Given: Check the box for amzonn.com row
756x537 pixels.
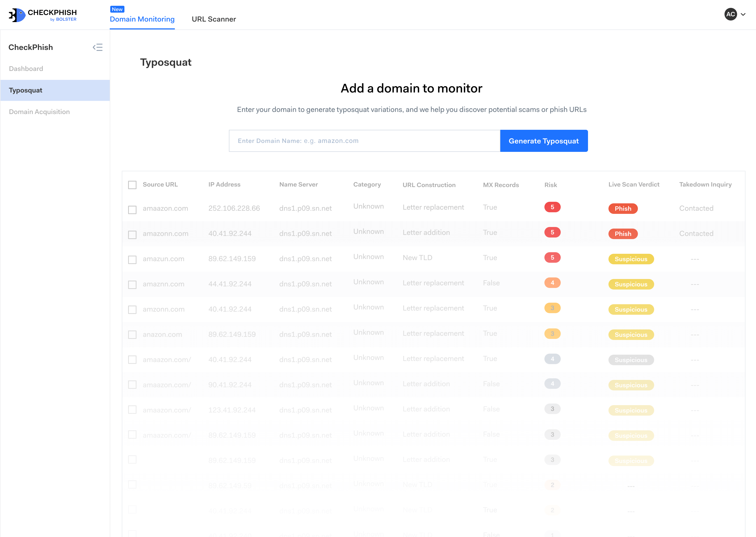Looking at the screenshot, I should 132,310.
